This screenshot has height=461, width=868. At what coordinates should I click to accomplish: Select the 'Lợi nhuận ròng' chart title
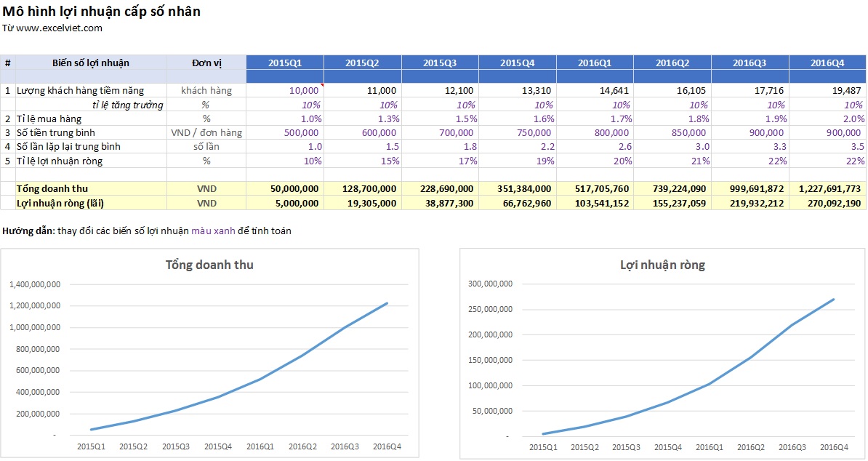click(x=662, y=265)
